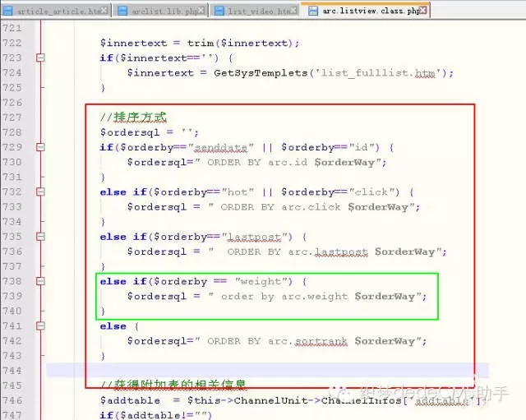Collapse the senddate if-block at line 729
This screenshot has width=526, height=420.
pyautogui.click(x=40, y=147)
